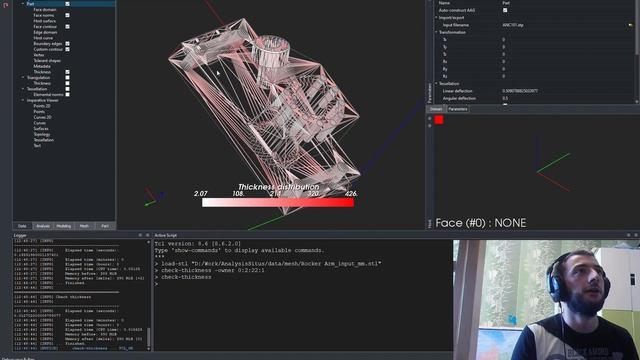This screenshot has width=640, height=360.
Task: Toggle the Custom contour checkbox
Action: pyautogui.click(x=67, y=49)
